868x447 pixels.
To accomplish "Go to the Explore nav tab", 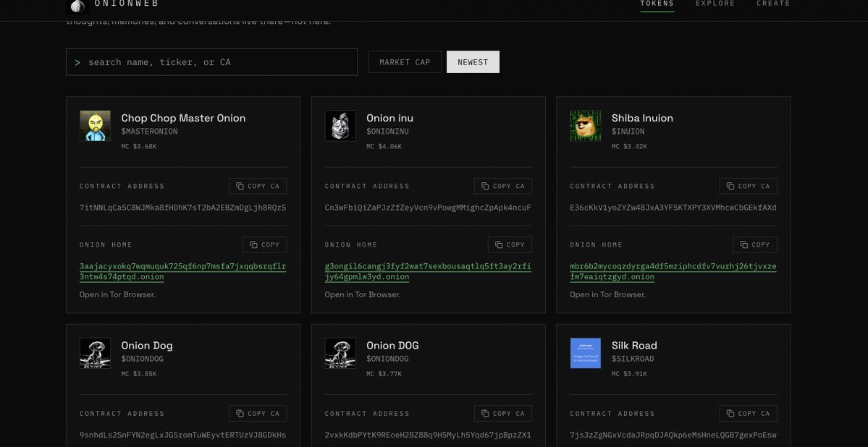I will 715,4.
